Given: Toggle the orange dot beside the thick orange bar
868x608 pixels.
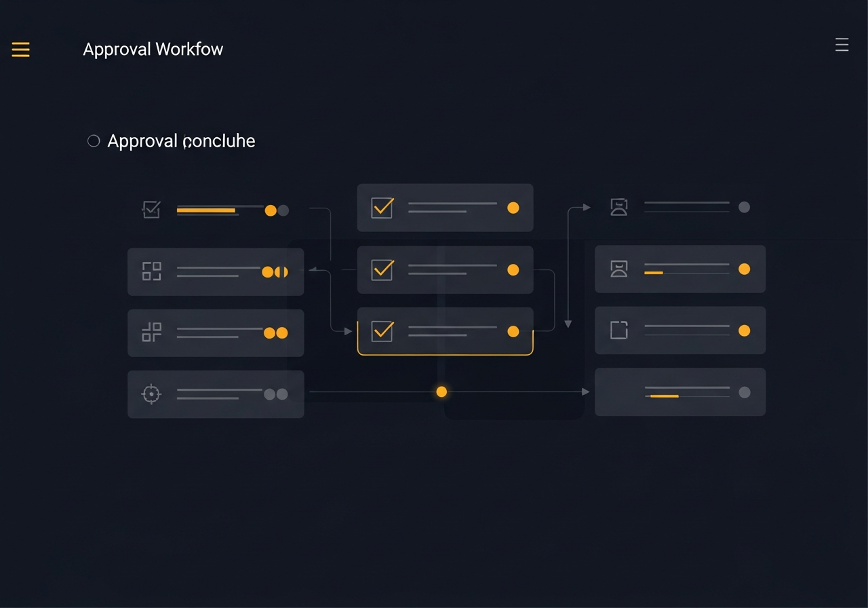Looking at the screenshot, I should [x=271, y=210].
